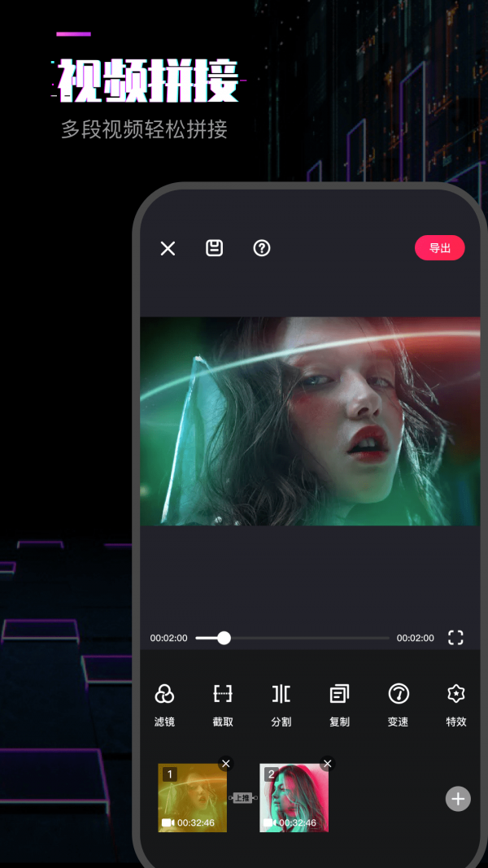This screenshot has width=488, height=868.
Task: Select the 分割 split tool
Action: [x=281, y=704]
